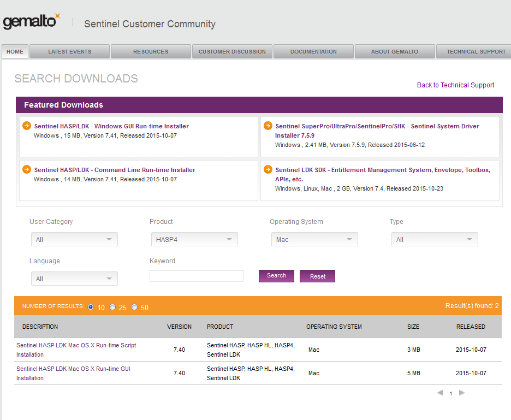Click the gemalto logo

click(32, 21)
